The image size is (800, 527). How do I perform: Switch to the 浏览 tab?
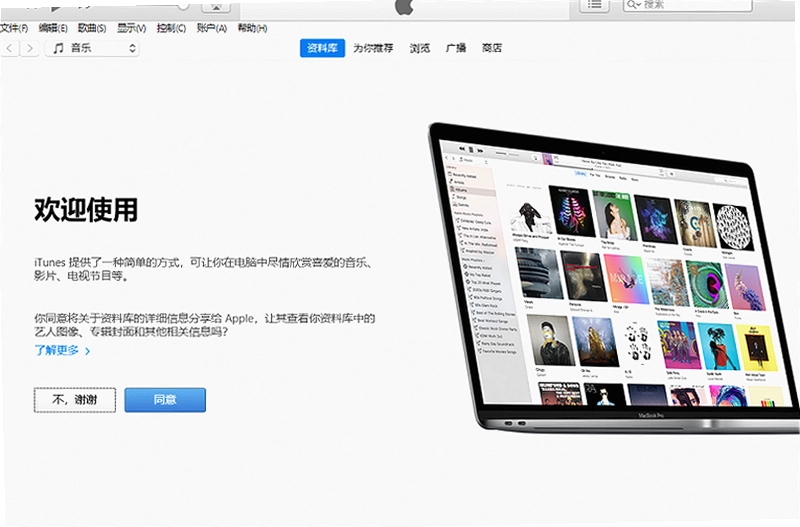click(x=419, y=48)
